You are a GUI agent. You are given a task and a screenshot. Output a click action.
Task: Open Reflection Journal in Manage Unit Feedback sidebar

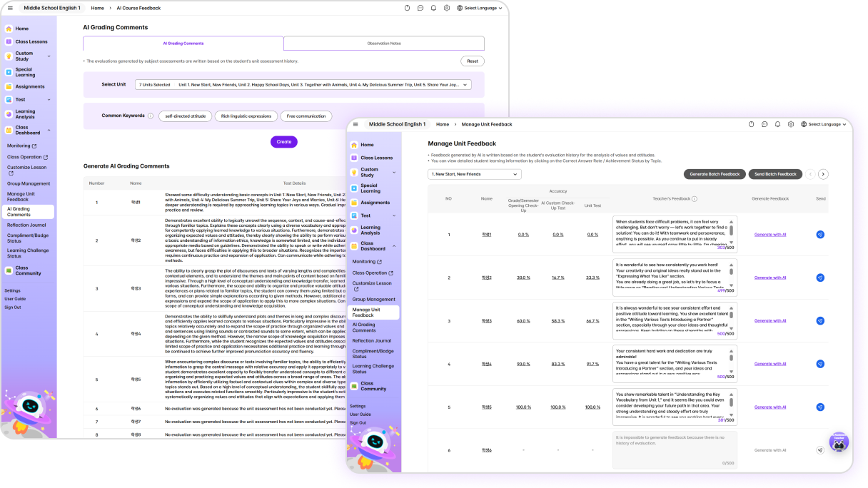click(372, 341)
